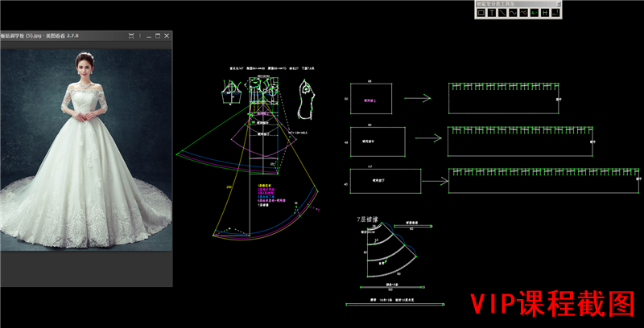644x328 pixels.
Task: Click the wedding dress photo
Action: pos(85,150)
